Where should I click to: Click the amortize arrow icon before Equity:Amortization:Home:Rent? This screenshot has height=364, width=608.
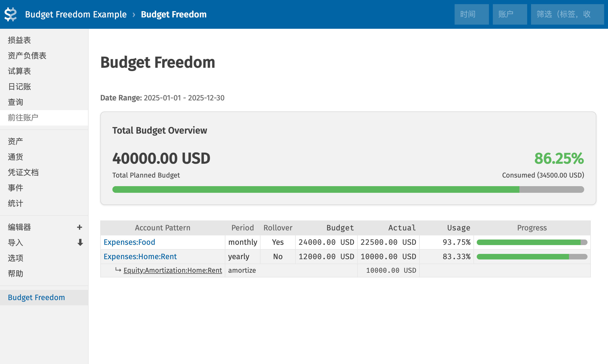[118, 270]
